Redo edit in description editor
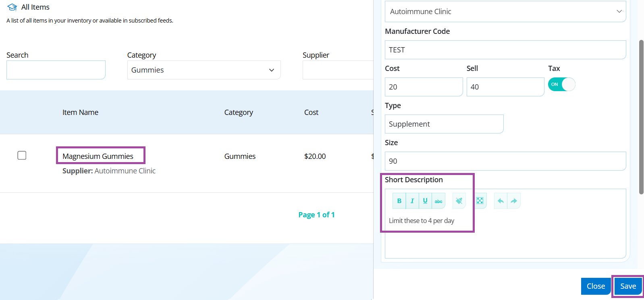644x300 pixels. (514, 201)
